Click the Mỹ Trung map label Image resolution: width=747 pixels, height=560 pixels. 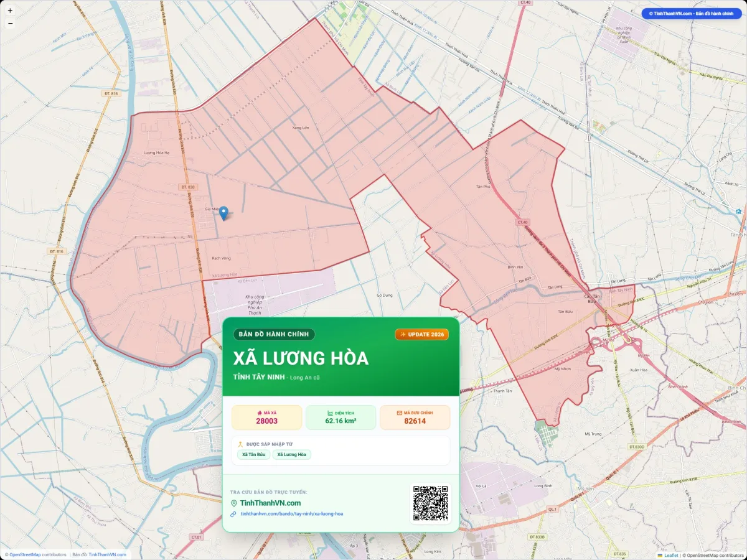593,433
